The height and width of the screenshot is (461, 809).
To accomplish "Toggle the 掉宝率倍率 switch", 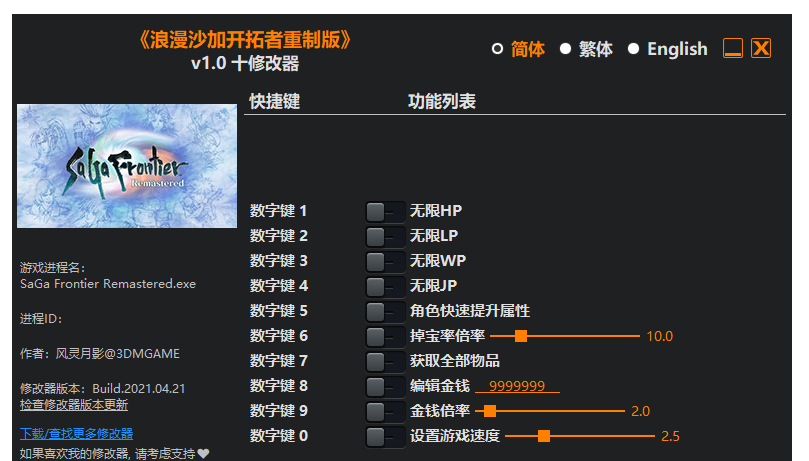I will (385, 337).
